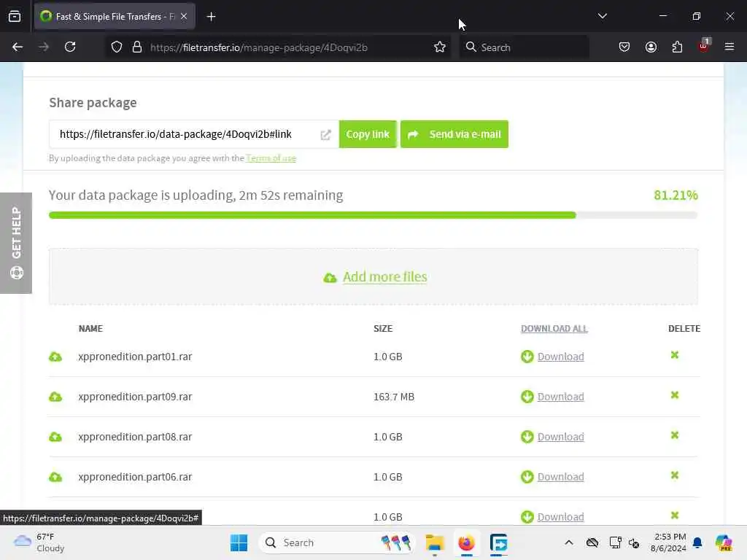Expand the list all tabs chevron
The image size is (747, 560).
point(602,16)
